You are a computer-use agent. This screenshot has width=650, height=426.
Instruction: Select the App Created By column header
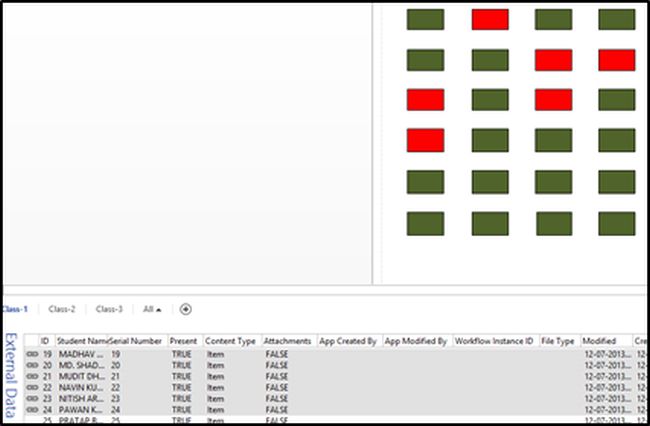coord(350,341)
